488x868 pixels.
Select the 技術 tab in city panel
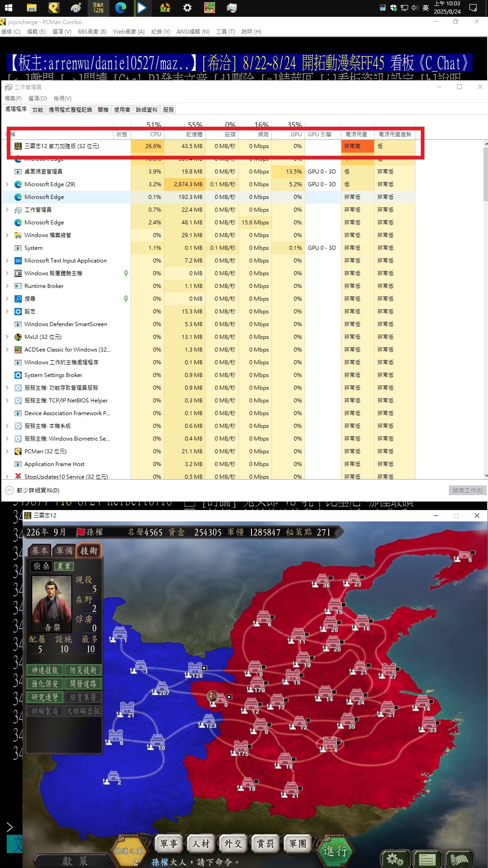(89, 551)
